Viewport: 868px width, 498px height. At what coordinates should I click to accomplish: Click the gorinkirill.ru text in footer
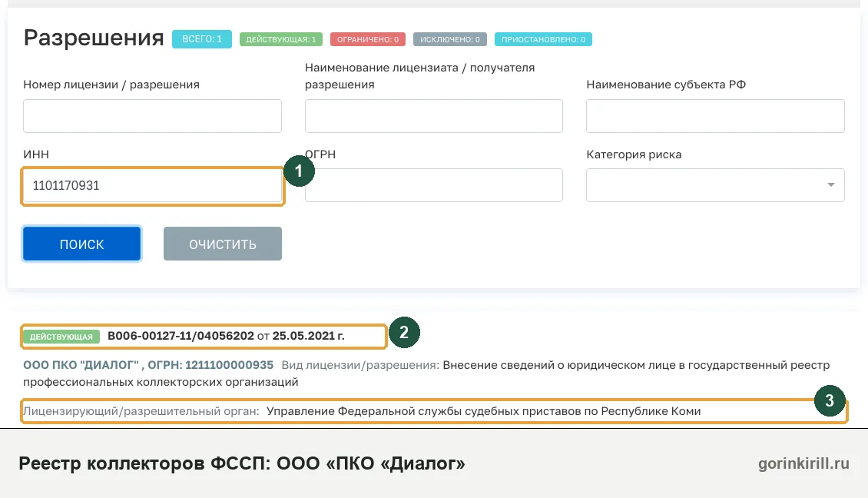(x=803, y=463)
